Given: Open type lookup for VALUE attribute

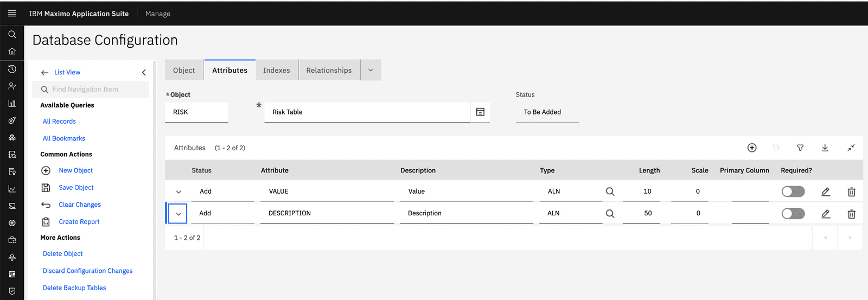Looking at the screenshot, I should pos(610,192).
